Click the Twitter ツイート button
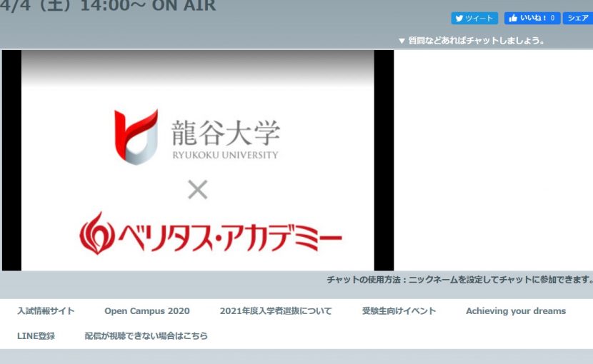Viewport: 593px width, 364px height. coord(474,18)
